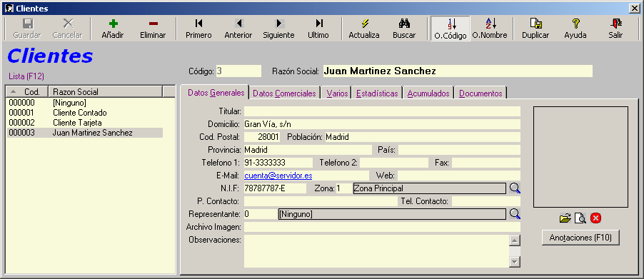Screen dimensions: 644x279
Task: Exit with the Salir door icon
Action: click(x=615, y=24)
